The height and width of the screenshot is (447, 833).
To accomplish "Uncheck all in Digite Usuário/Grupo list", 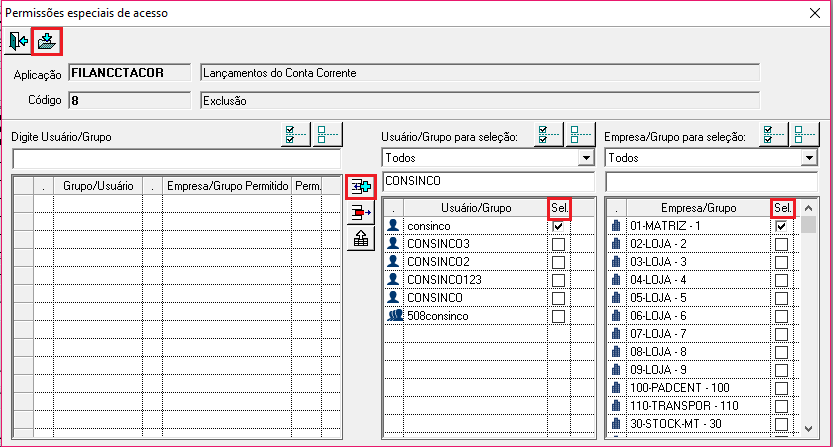I will (x=327, y=134).
